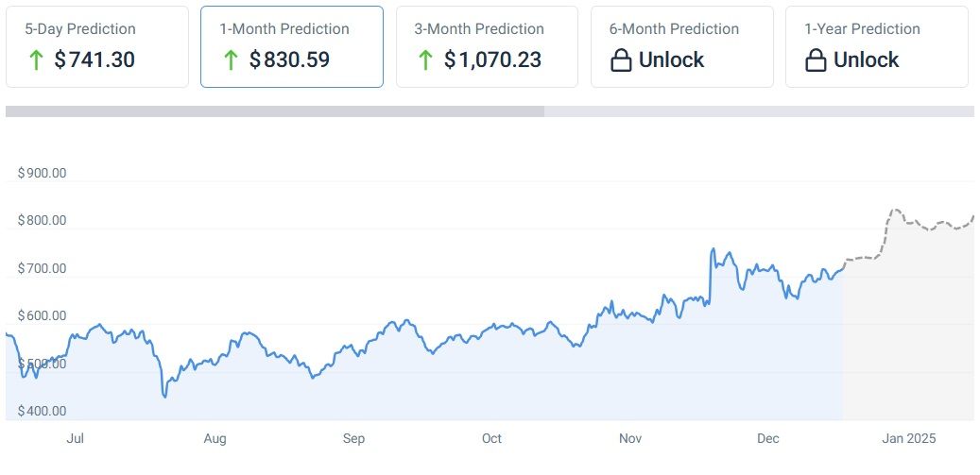Click the $900.00 price axis label

coord(42,173)
